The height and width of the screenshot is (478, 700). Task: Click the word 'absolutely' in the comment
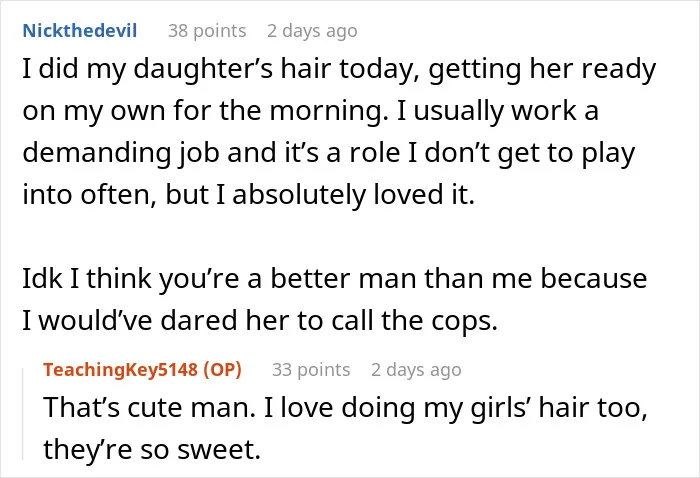pos(299,195)
